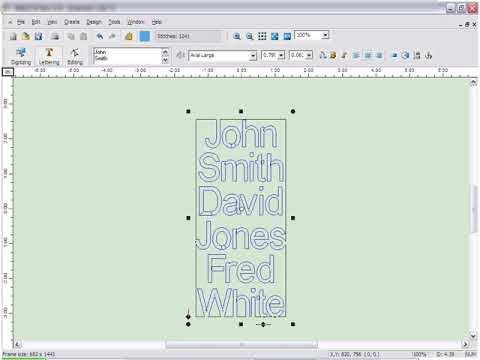
Task: Click the horizontal scrollbar left arrow
Action: pos(18,344)
